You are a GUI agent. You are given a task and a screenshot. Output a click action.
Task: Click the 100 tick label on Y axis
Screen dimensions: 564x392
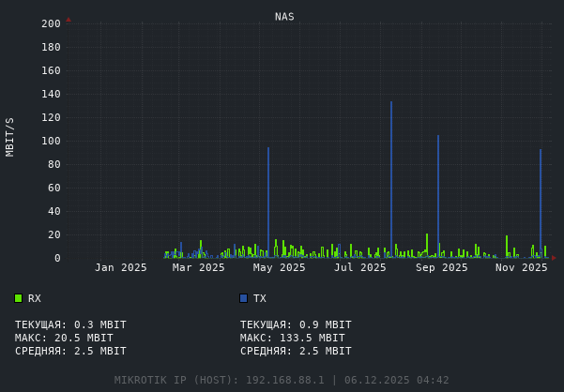[x=51, y=141]
